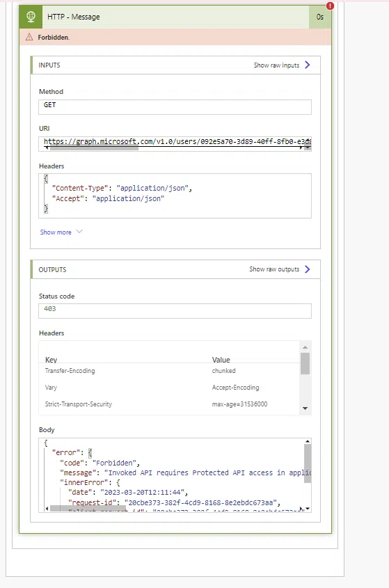Screen dimensions: 389x588
Task: Click the URI scrollbar right arrow
Action: (x=301, y=148)
